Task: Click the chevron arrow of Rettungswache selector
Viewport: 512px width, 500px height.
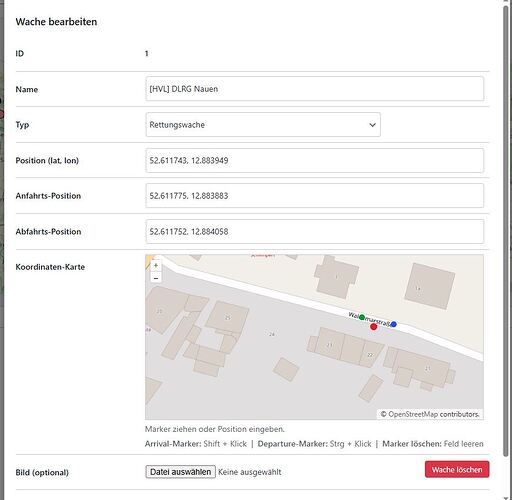Action: (372, 125)
